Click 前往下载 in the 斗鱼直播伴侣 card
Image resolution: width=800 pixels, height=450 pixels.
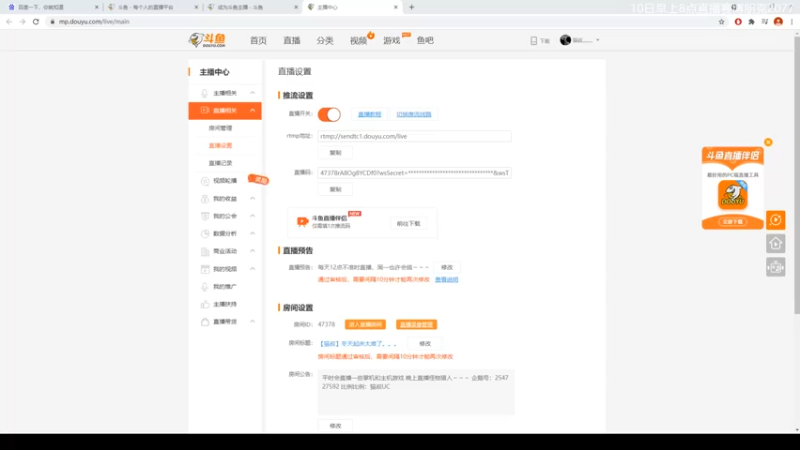point(408,223)
